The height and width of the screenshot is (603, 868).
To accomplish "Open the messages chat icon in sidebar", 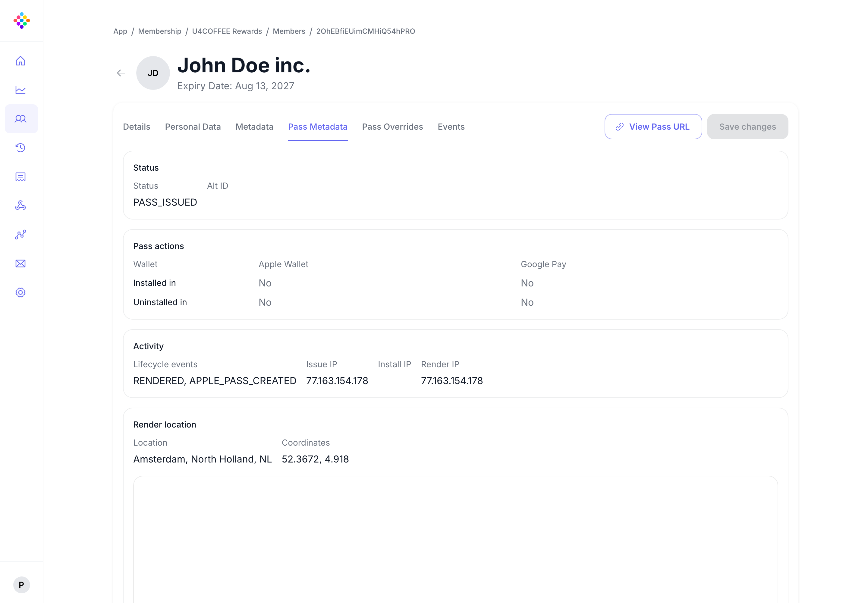I will click(x=20, y=176).
